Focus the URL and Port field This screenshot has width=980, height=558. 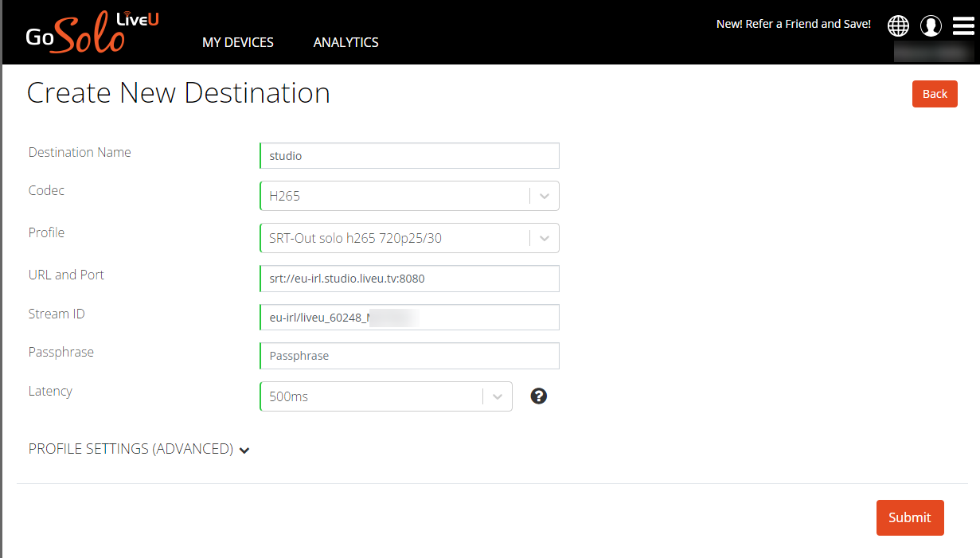[x=409, y=279]
